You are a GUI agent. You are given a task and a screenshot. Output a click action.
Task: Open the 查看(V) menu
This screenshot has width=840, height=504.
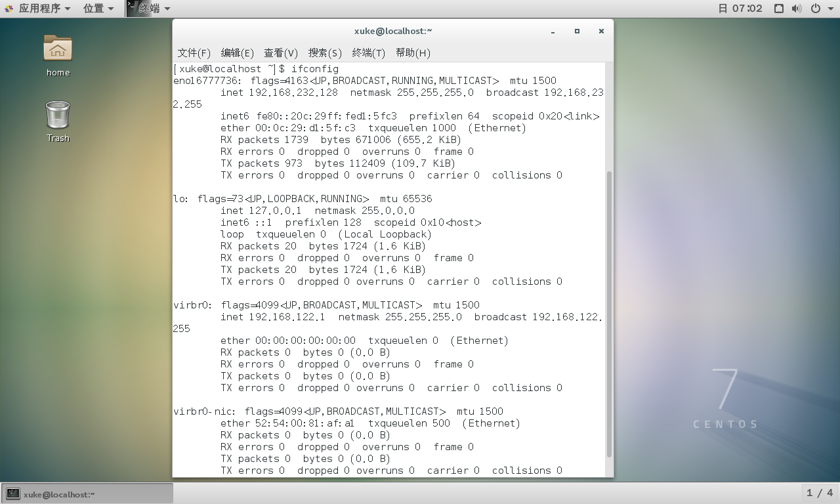(281, 53)
